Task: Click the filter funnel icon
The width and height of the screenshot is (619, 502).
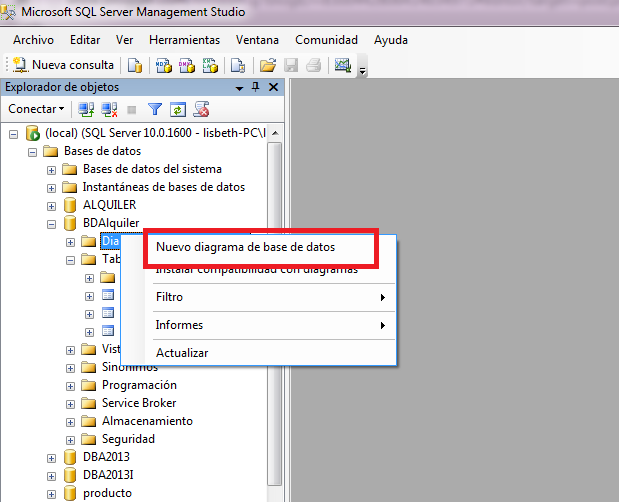Action: tap(155, 109)
